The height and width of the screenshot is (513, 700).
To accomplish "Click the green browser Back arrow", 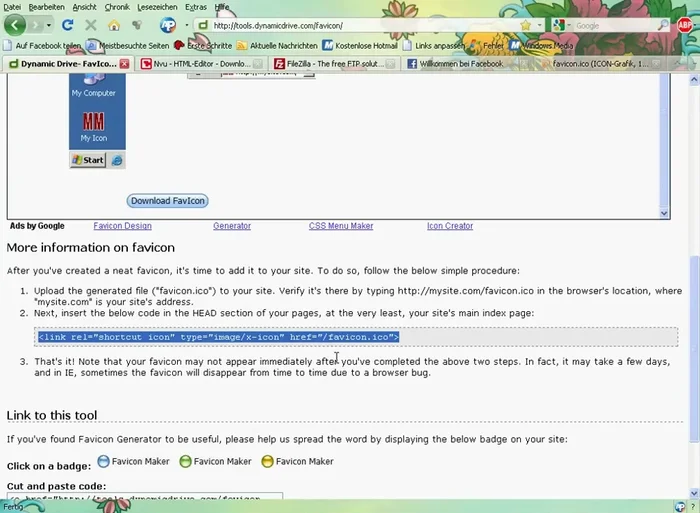I will tap(15, 25).
